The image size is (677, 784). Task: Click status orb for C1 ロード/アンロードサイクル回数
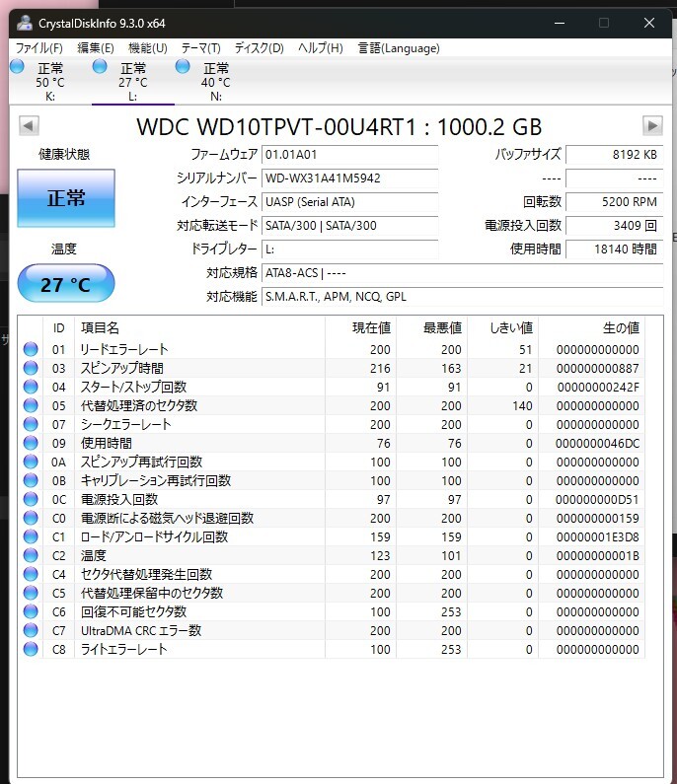coord(31,536)
